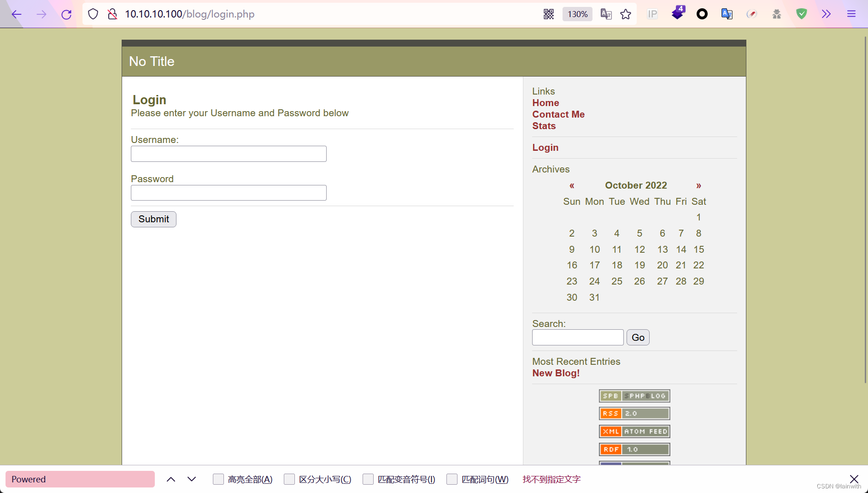Image resolution: width=868 pixels, height=493 pixels.
Task: Click the No Title blog header
Action: click(x=152, y=61)
